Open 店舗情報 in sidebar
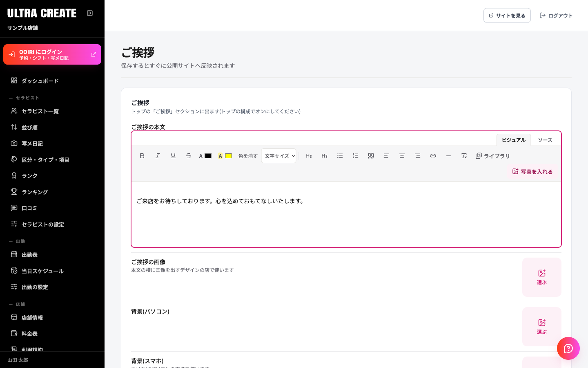This screenshot has width=588, height=368. click(52, 318)
